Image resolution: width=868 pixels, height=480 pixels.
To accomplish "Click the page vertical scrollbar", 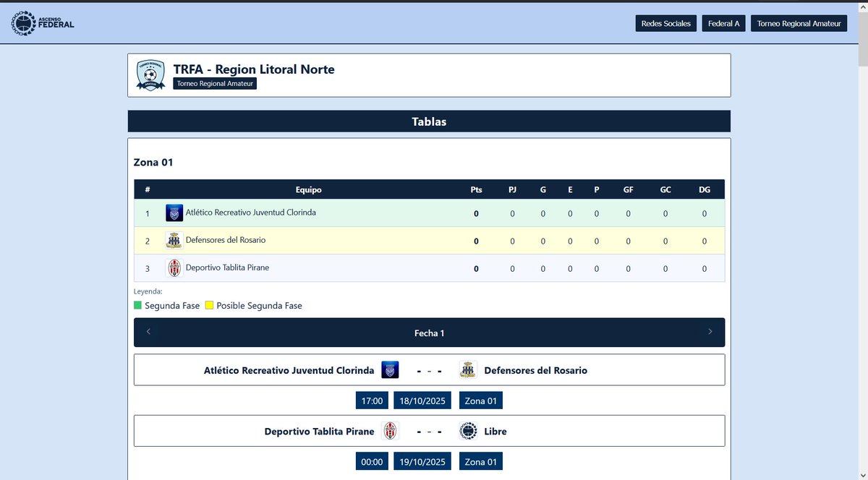I will pos(863,239).
